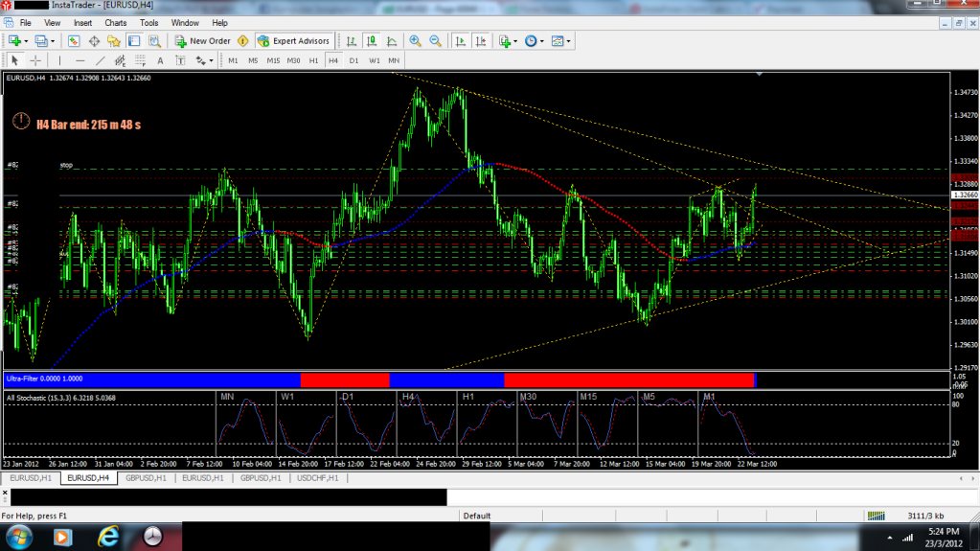Set timeframe to MN
The width and height of the screenshot is (980, 551).
pos(394,60)
